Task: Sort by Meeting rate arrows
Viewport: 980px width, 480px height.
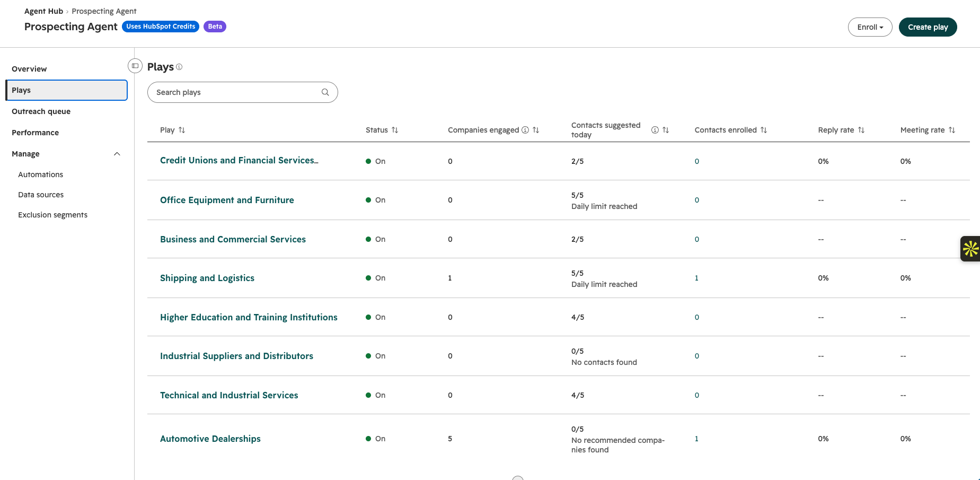Action: pyautogui.click(x=952, y=130)
